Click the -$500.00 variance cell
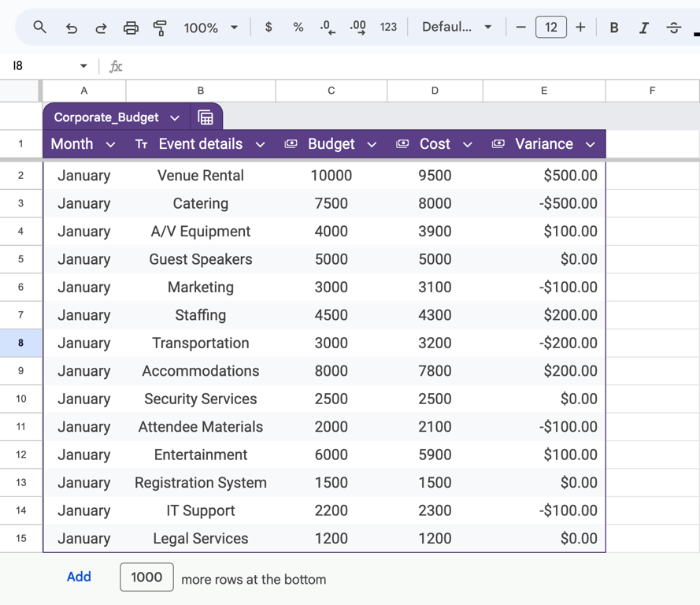700x605 pixels. [x=544, y=203]
